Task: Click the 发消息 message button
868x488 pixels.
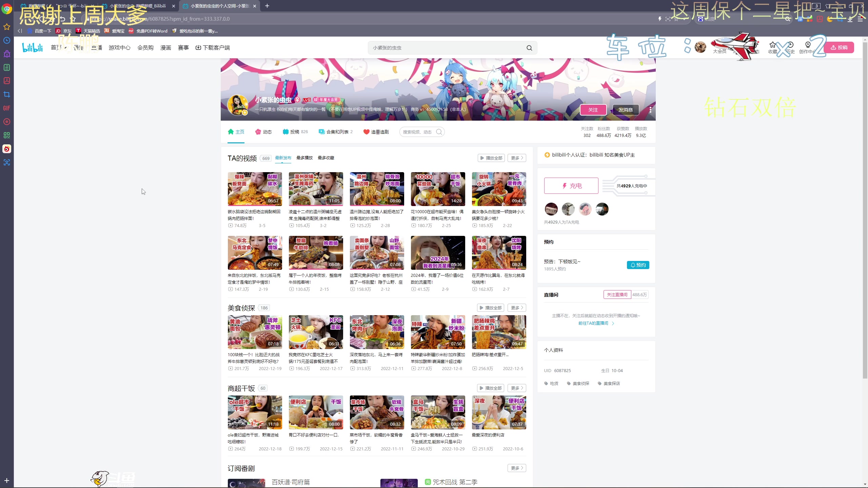Action: (626, 110)
